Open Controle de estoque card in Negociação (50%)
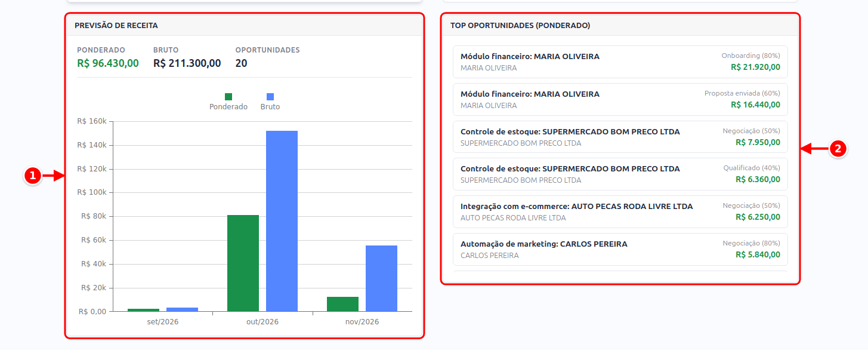The height and width of the screenshot is (350, 868). (x=620, y=137)
